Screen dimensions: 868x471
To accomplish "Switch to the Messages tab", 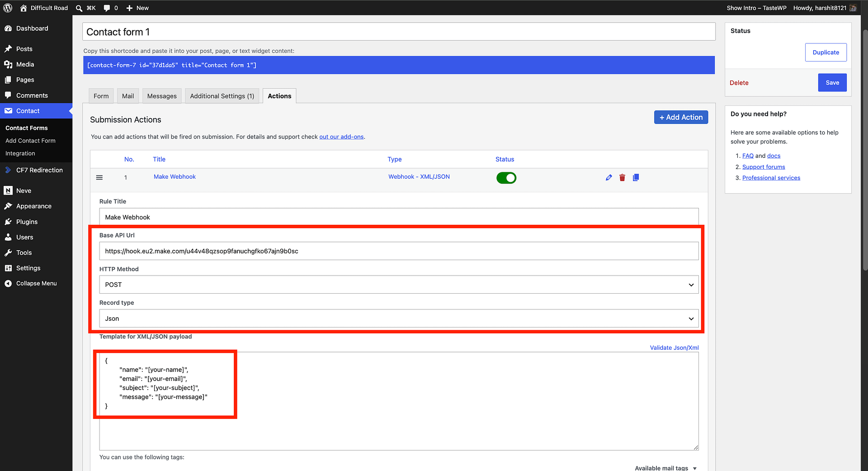I will (162, 96).
